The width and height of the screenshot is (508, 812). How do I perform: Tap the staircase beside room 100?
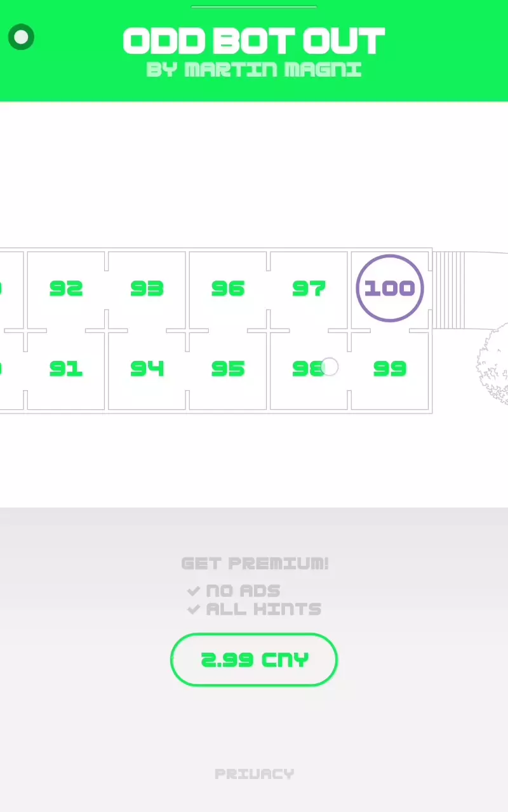(448, 290)
